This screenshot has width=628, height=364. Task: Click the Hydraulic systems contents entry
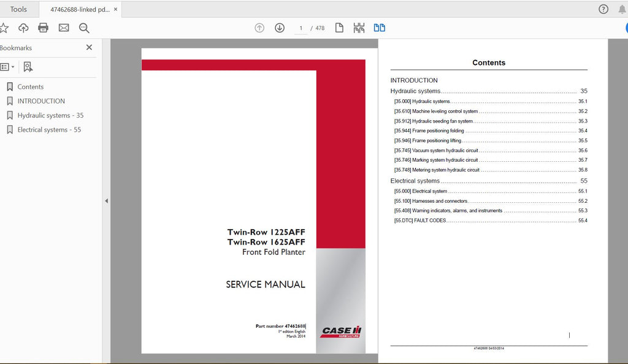pos(489,91)
